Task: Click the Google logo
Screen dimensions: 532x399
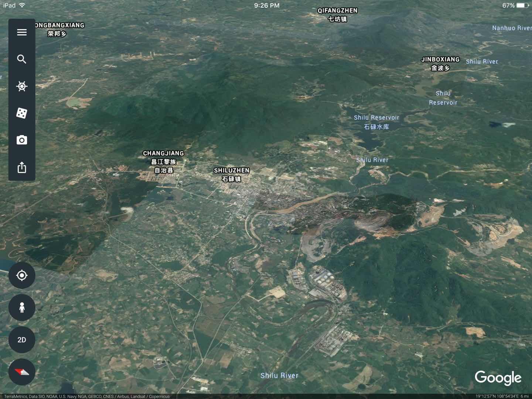Action: [x=498, y=378]
